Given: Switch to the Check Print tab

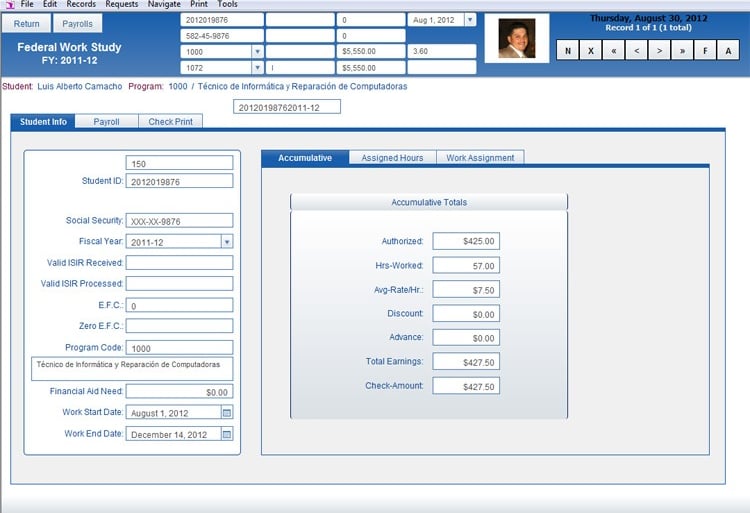Looking at the screenshot, I should (170, 121).
